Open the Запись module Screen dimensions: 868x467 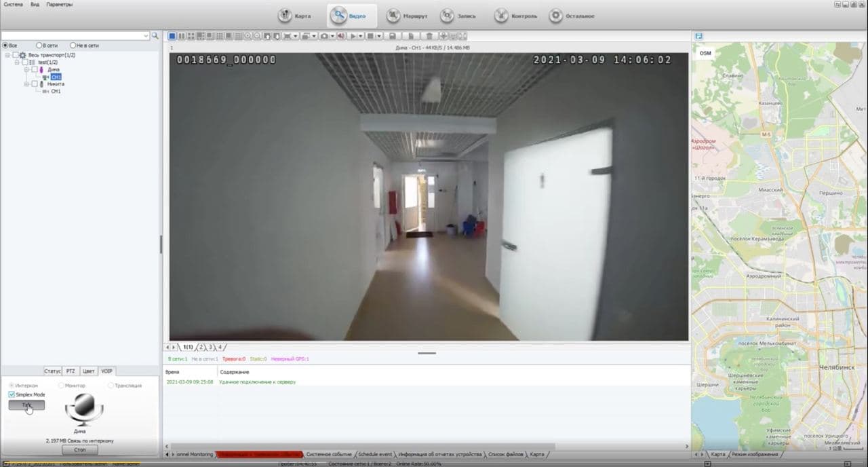pyautogui.click(x=459, y=16)
